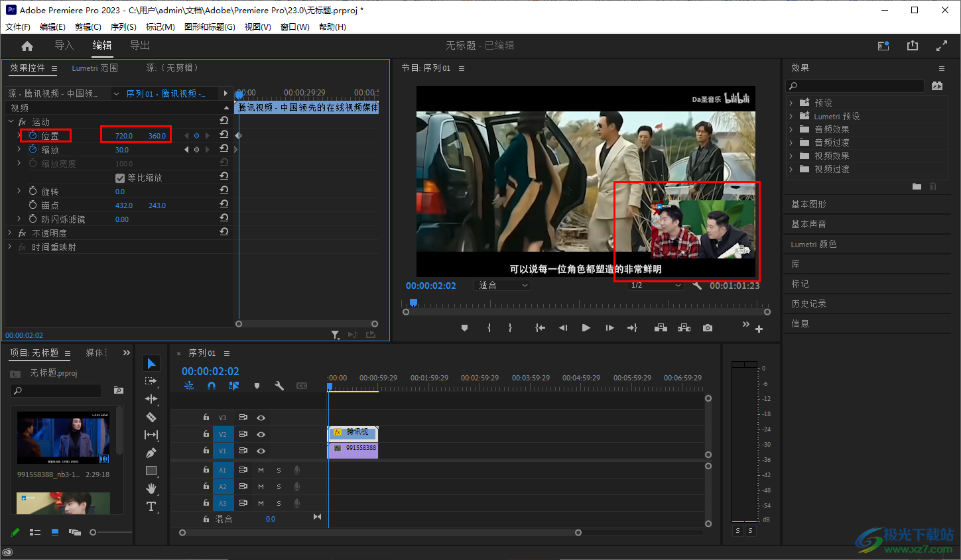The height and width of the screenshot is (560, 961).
Task: Expand the Video Transitions folder
Action: click(791, 169)
